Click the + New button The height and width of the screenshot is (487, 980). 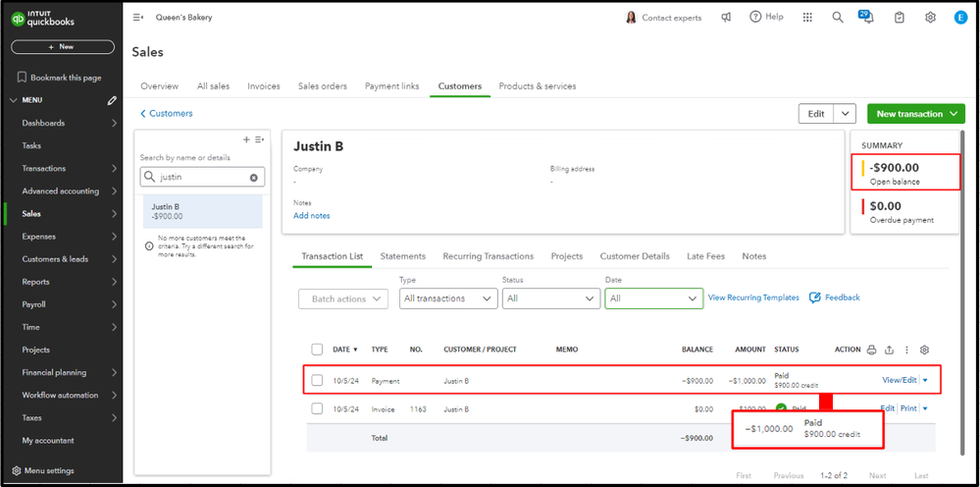pos(63,47)
